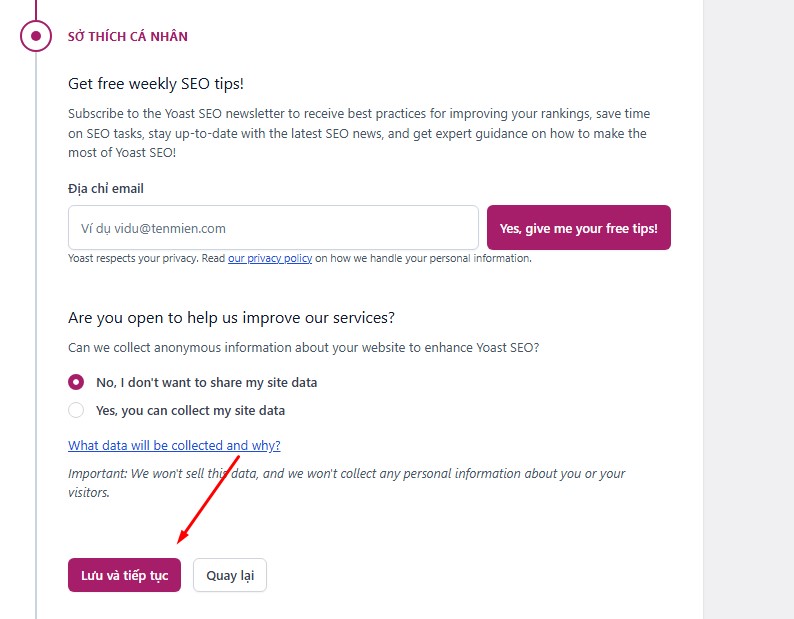This screenshot has height=619, width=794.
Task: Click the "No, I don't want to share my site data" label text
Action: [x=206, y=382]
